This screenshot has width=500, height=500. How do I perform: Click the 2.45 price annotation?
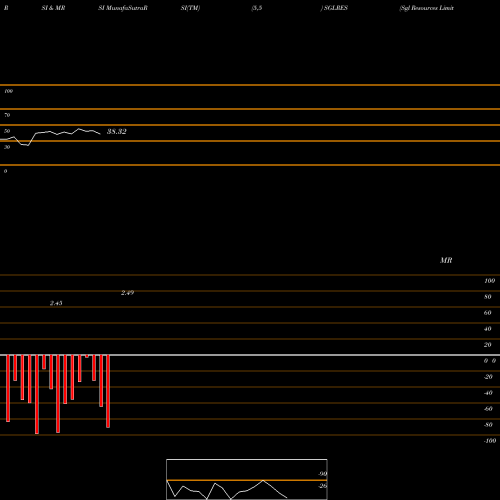pos(56,303)
